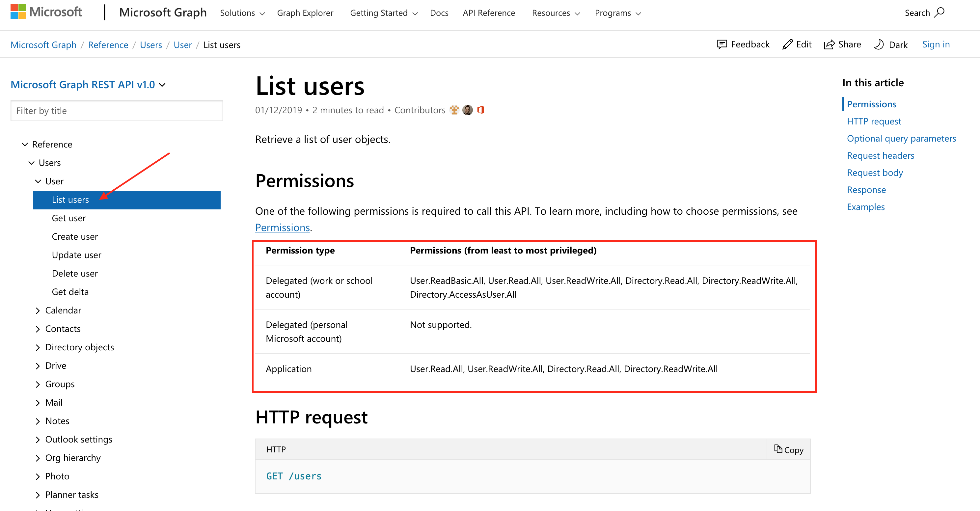The image size is (980, 511).
Task: Click the Feedback icon
Action: [721, 44]
